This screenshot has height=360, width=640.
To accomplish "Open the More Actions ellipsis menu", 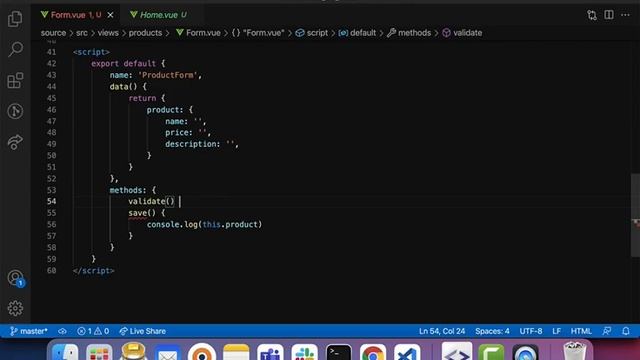I will point(625,15).
